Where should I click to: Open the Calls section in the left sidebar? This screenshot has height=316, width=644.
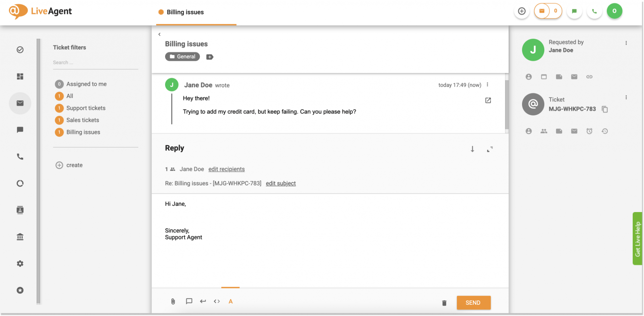(x=20, y=156)
